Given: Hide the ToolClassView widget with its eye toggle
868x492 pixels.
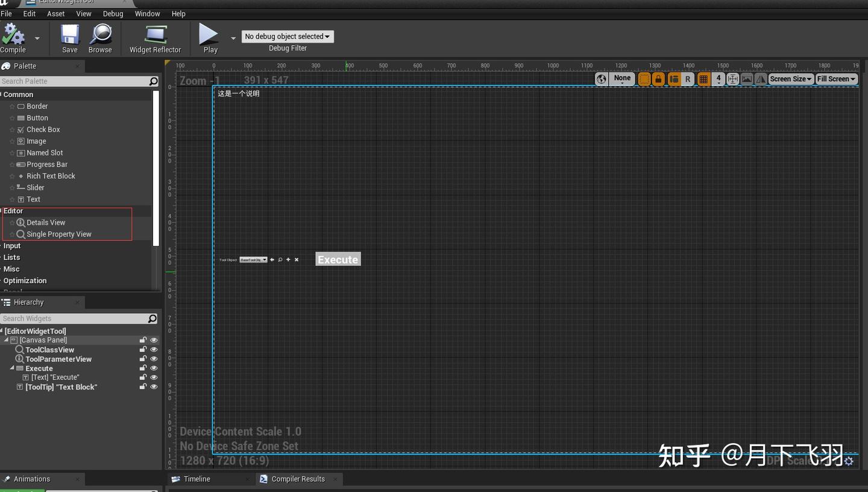Looking at the screenshot, I should 154,349.
